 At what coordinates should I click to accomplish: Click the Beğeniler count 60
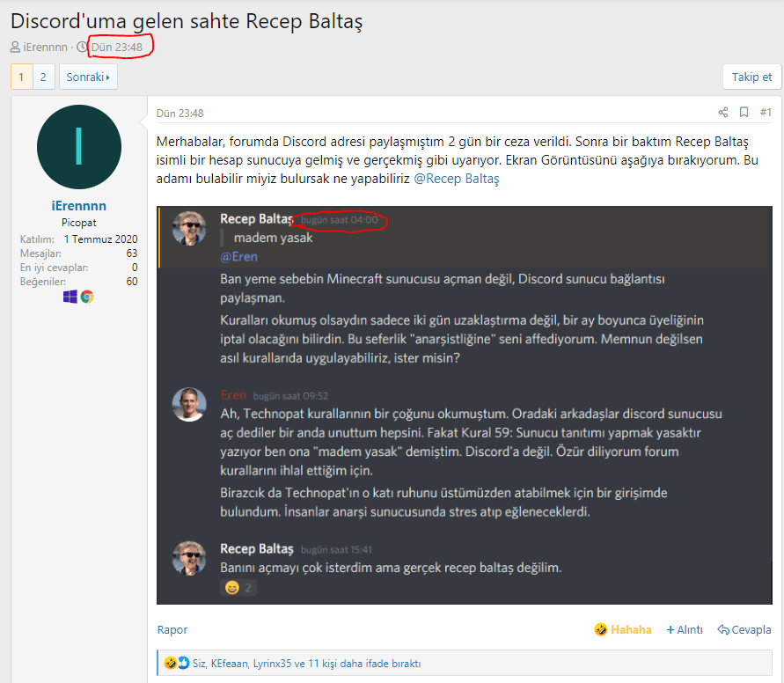[131, 282]
